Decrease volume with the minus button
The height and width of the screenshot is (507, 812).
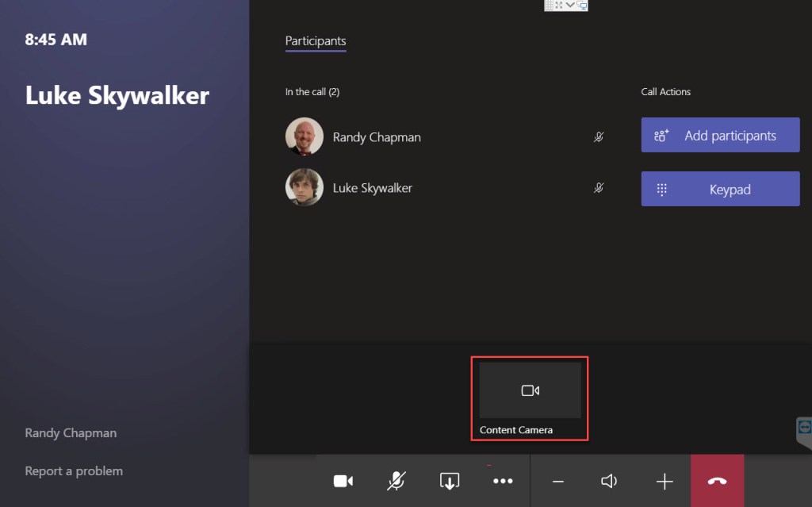point(557,482)
